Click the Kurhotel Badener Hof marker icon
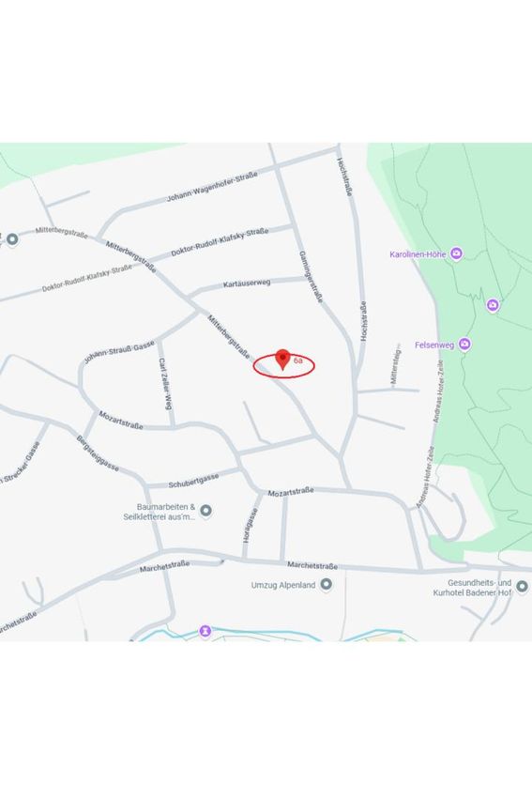 coord(522,587)
